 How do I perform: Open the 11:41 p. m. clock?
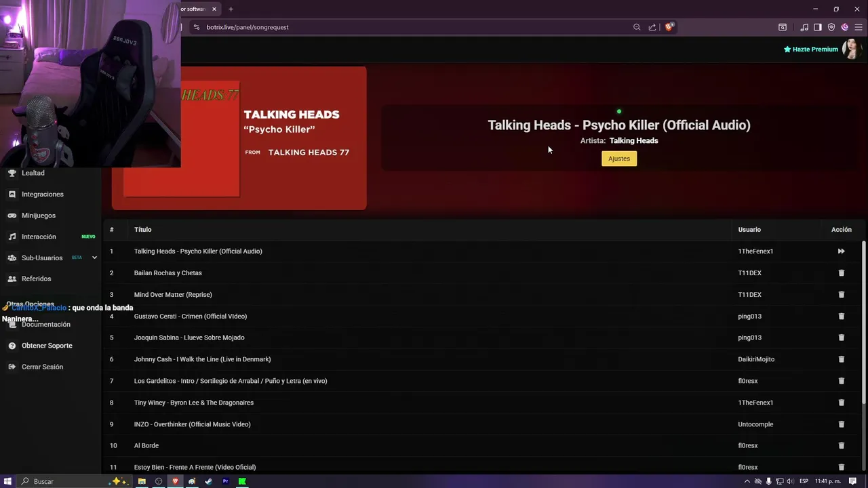coord(829,481)
